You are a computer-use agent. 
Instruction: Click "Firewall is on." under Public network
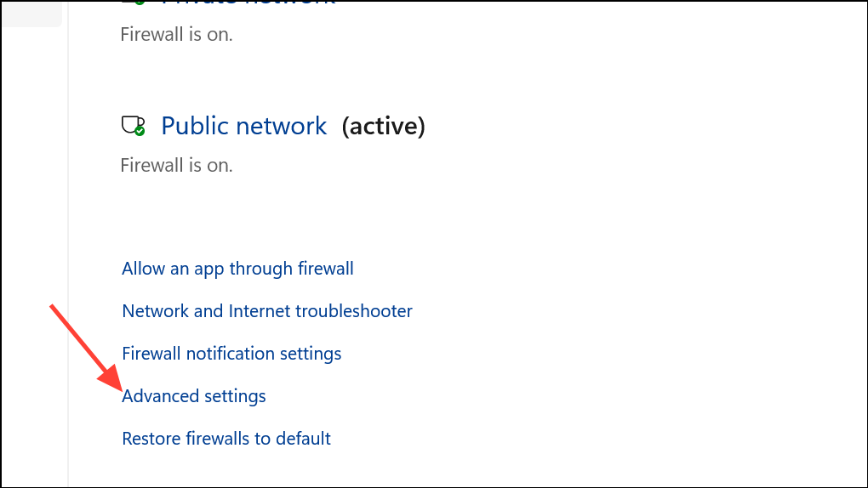coord(177,165)
